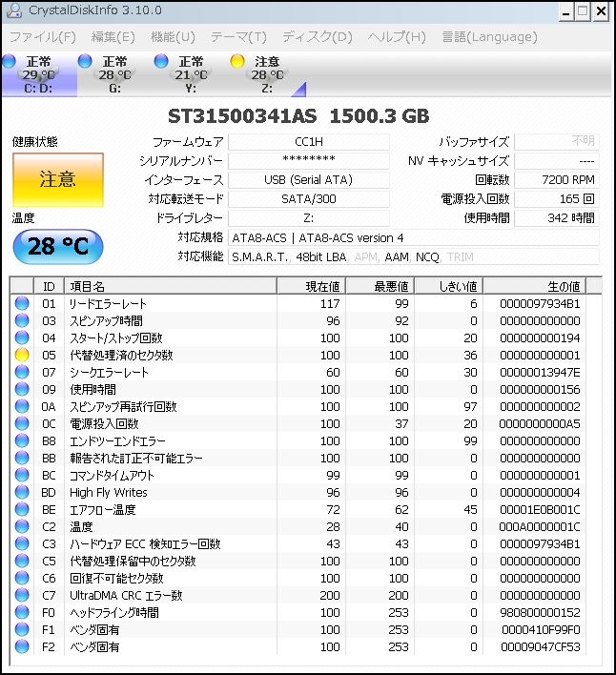The height and width of the screenshot is (675, 616).
Task: Open the 編集(E) menu
Action: tap(113, 37)
